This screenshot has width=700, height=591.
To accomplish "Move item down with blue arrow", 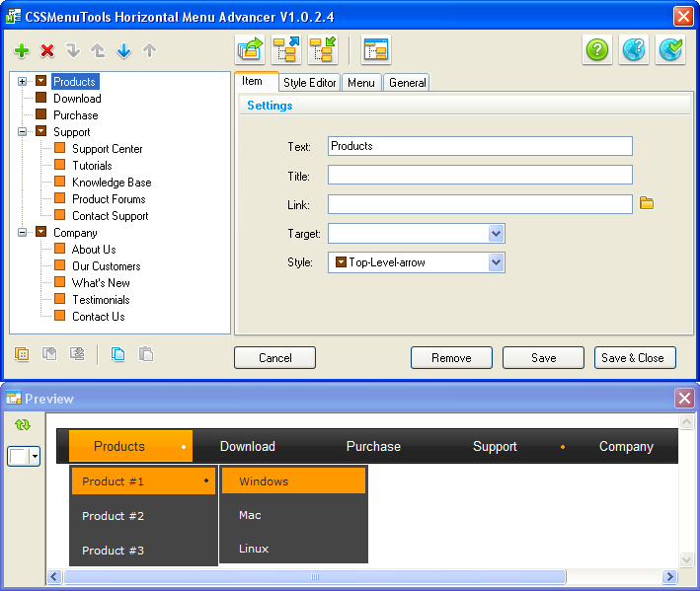I will [x=123, y=51].
